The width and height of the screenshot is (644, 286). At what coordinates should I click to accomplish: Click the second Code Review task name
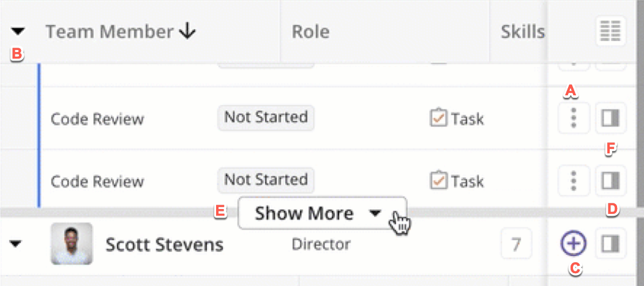coord(97,182)
